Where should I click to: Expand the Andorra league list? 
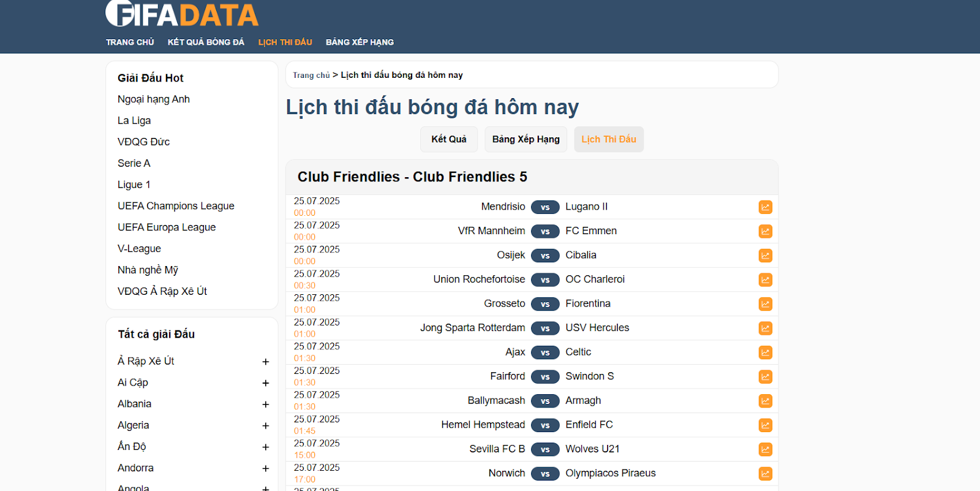(x=265, y=468)
